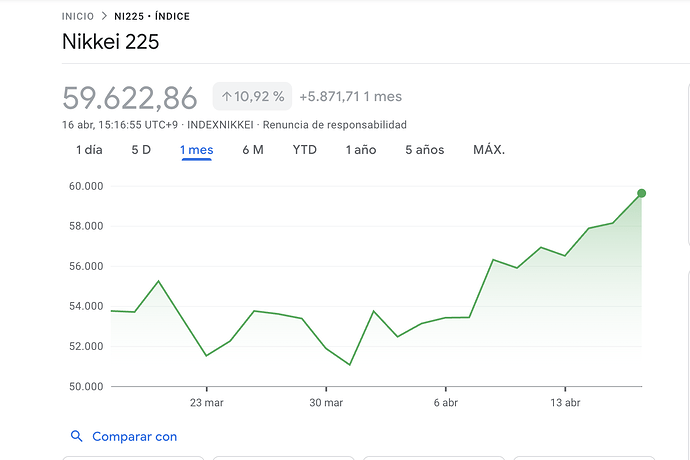Select the 1 año range tab
Image resolution: width=690 pixels, height=460 pixels.
coord(361,150)
